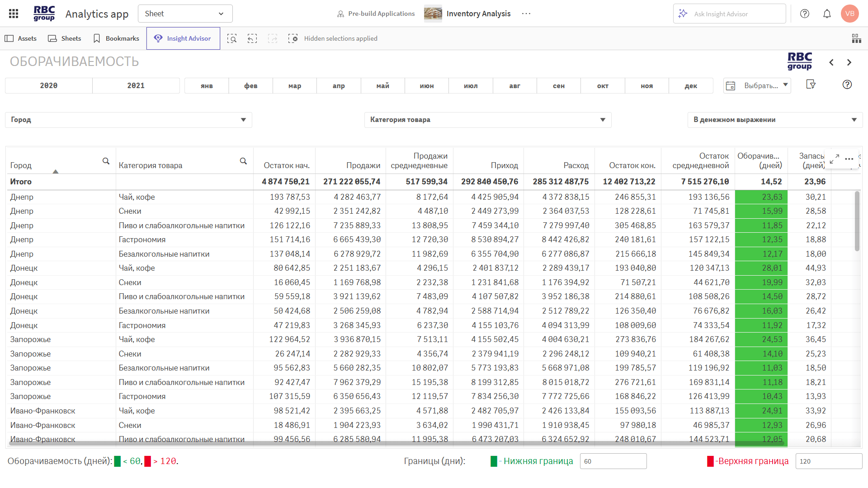Click the lower boundary input showing 60

613,461
